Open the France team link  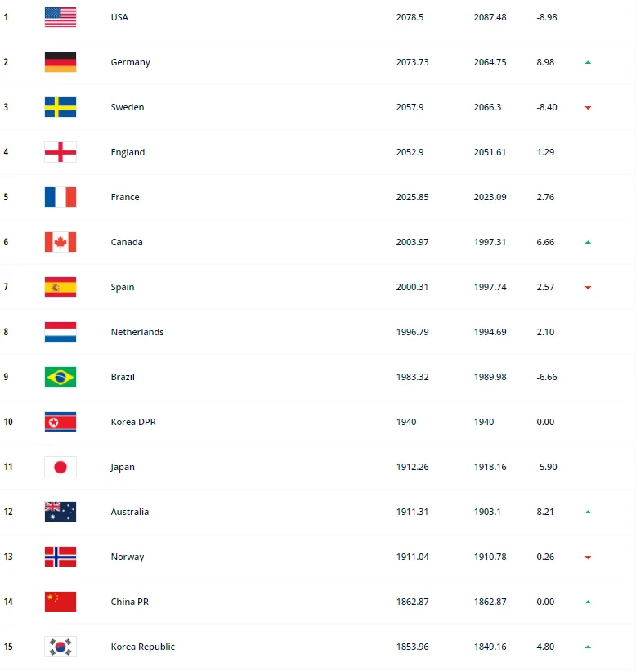coord(125,197)
